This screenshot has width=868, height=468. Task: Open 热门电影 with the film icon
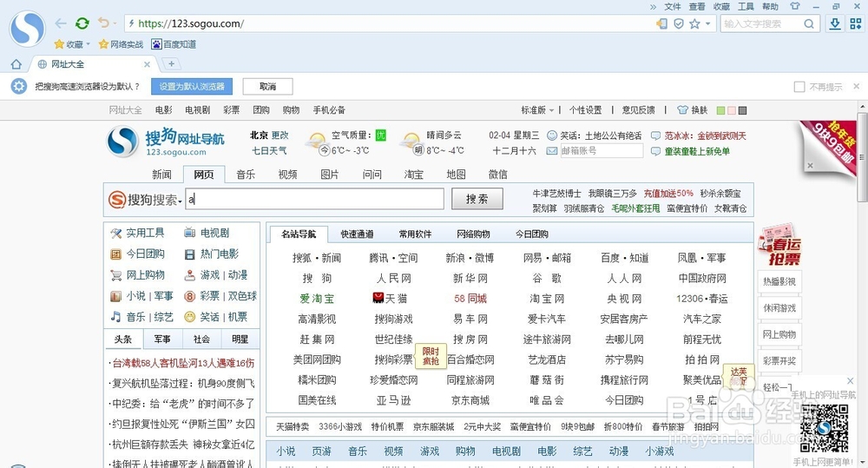(212, 254)
